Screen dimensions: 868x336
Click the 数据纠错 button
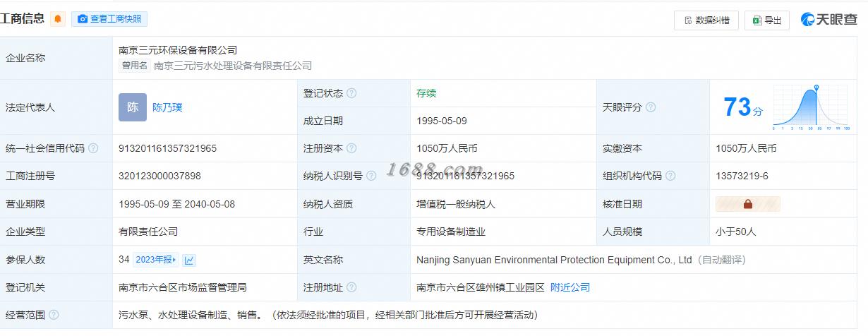tap(706, 20)
